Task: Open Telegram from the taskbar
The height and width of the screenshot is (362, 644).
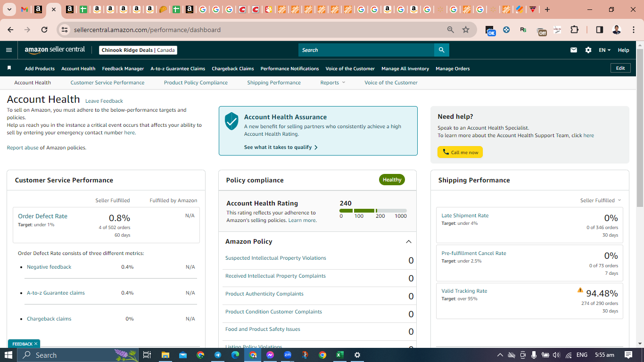Action: 218,355
